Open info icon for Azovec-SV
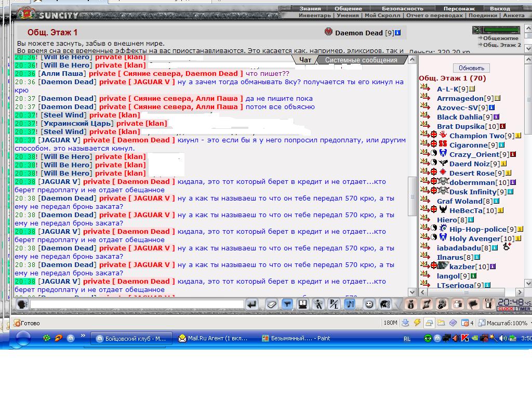This screenshot has height=399, width=532. [491, 108]
